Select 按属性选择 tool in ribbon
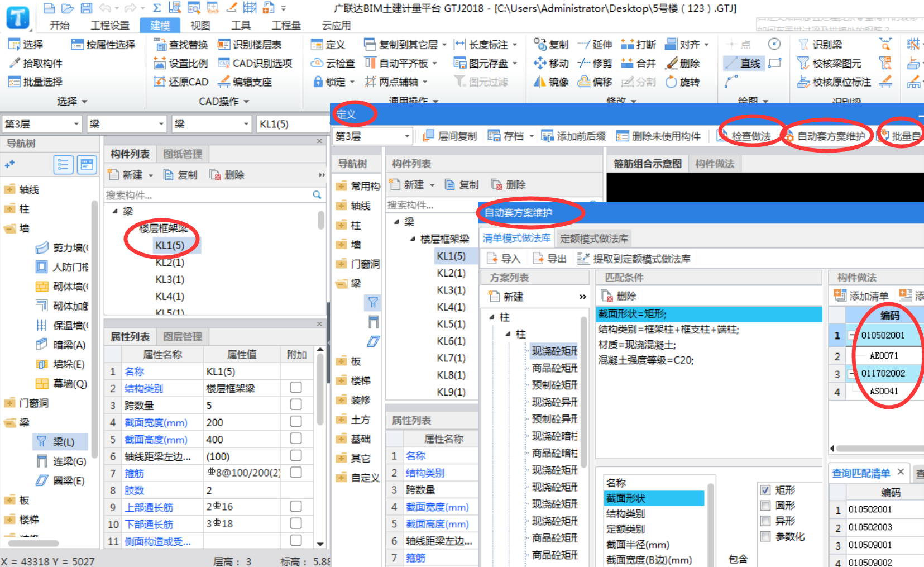The width and height of the screenshot is (924, 567). pos(103,45)
